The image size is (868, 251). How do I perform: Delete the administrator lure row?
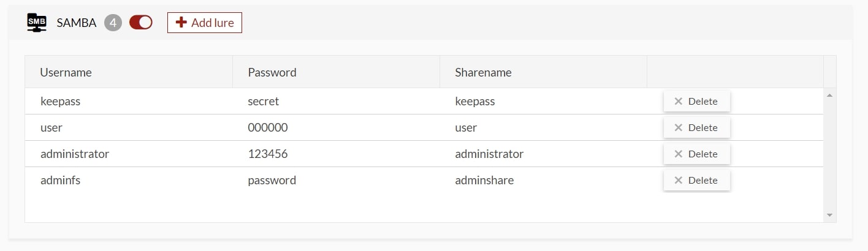click(696, 154)
